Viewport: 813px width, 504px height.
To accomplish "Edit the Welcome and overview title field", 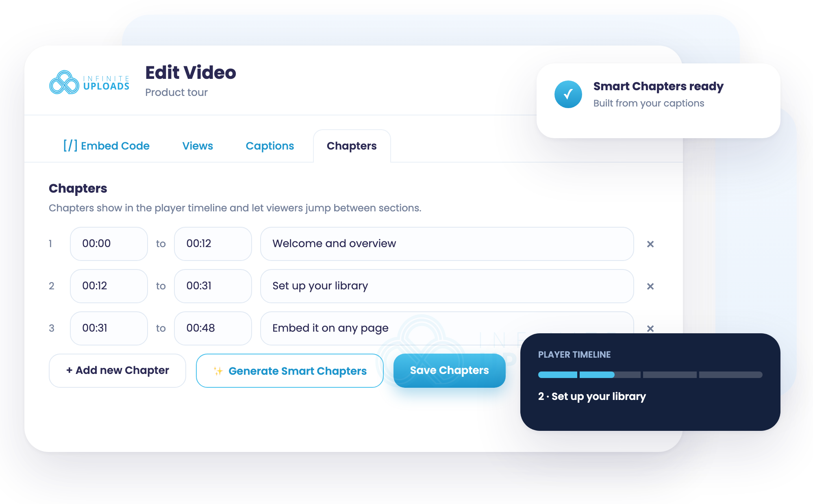I will 447,244.
